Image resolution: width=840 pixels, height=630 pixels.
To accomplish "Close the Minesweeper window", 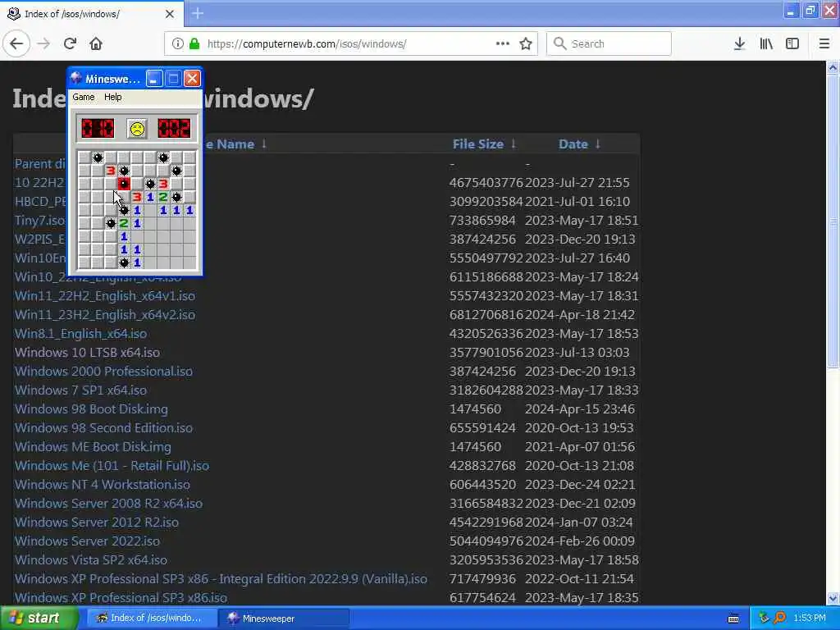I will coord(192,79).
